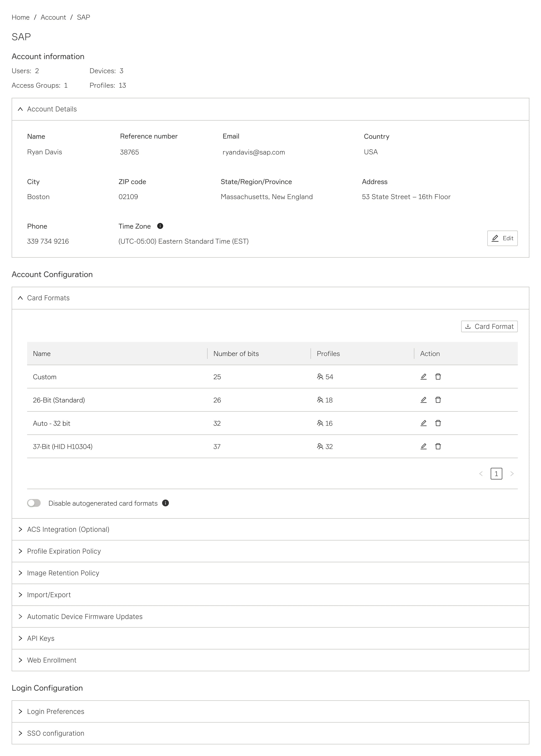This screenshot has width=541, height=756.
Task: Delete the Auto - 32 bit format
Action: 438,423
